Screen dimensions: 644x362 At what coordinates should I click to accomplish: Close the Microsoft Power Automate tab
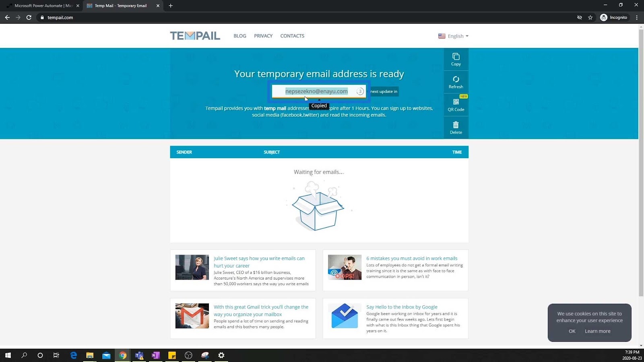coord(78,6)
